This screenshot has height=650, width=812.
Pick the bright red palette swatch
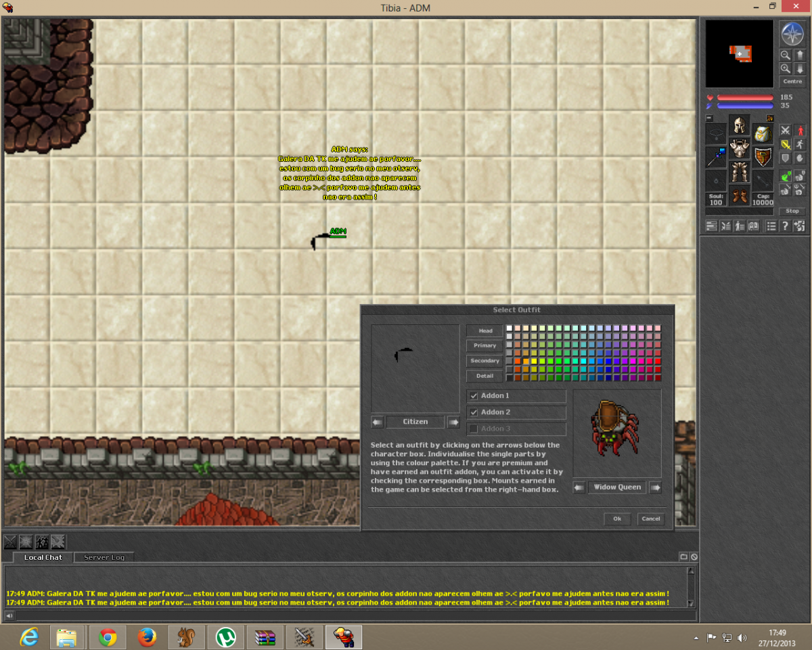coord(658,361)
